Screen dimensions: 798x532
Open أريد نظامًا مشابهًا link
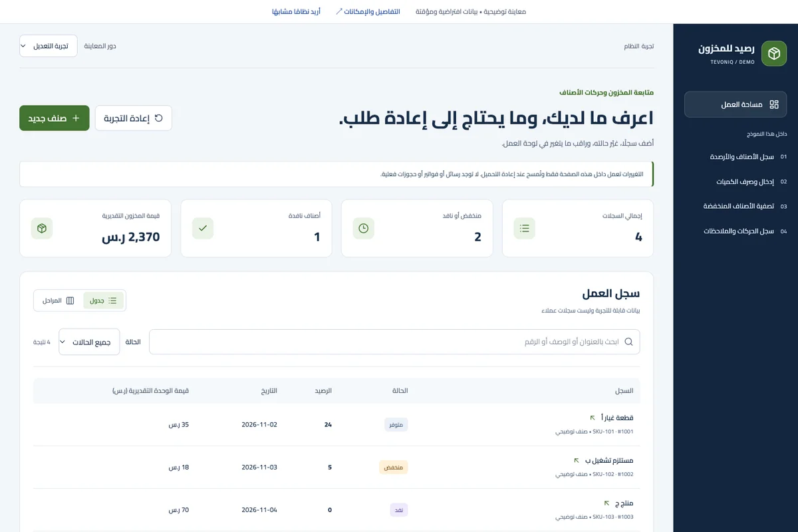[x=296, y=11]
